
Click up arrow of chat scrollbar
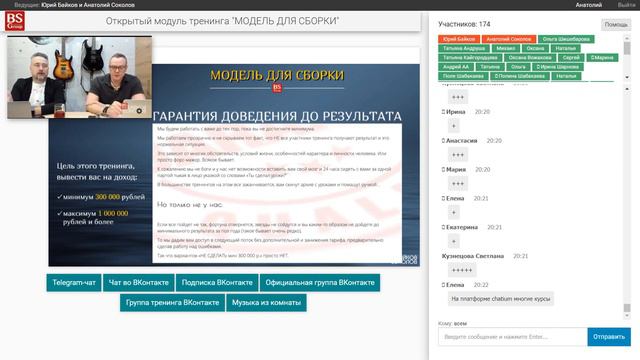[x=627, y=89]
